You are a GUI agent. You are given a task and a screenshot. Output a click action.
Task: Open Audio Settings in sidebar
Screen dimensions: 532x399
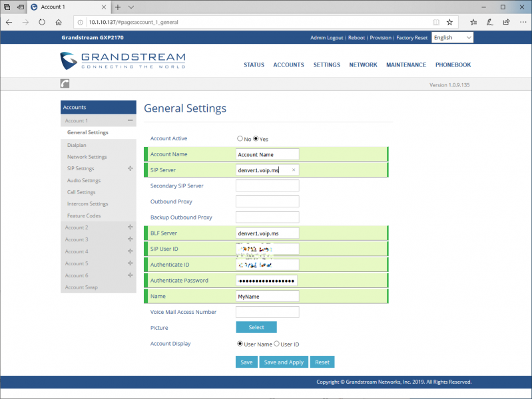click(x=84, y=180)
